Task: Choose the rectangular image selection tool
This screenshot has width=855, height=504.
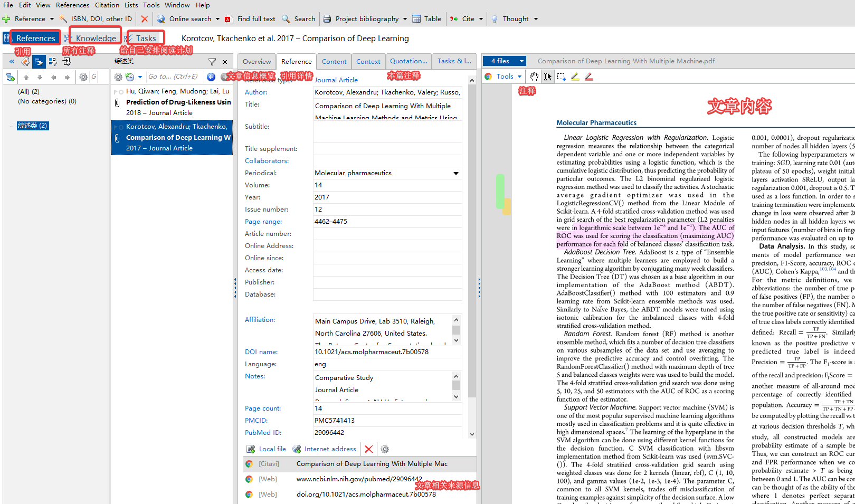Action: (562, 77)
